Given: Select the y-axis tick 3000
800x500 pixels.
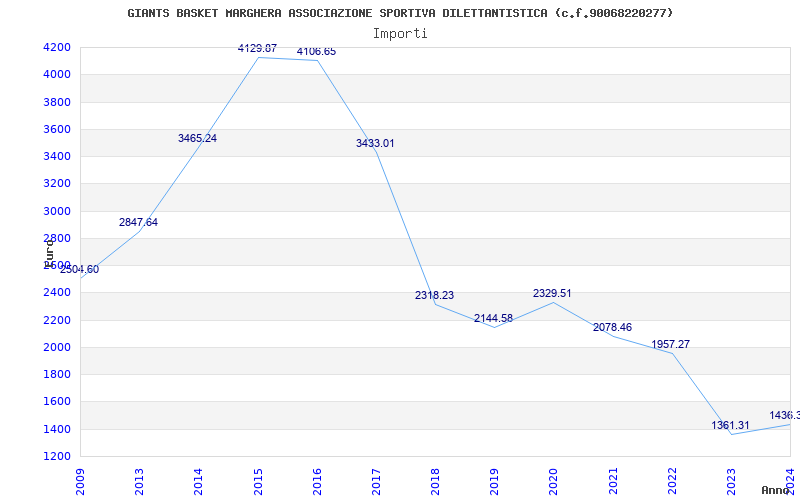Looking at the screenshot, I should pos(56,211).
